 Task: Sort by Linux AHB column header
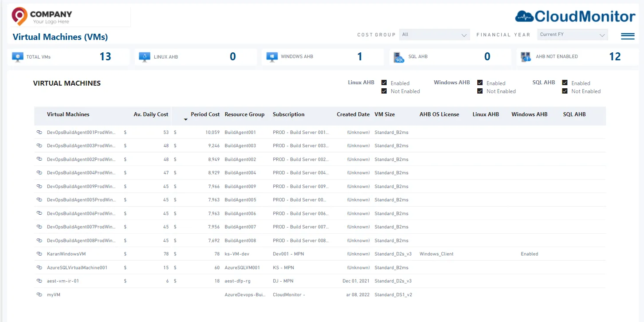[x=486, y=114]
